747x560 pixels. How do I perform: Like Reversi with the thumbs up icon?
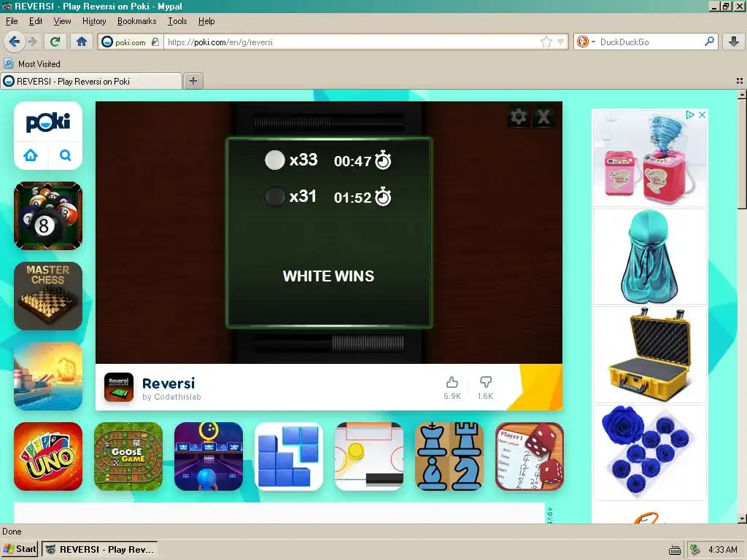coord(452,382)
